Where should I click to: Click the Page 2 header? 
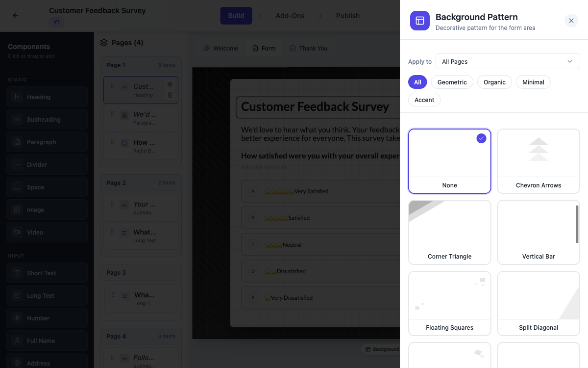click(141, 183)
